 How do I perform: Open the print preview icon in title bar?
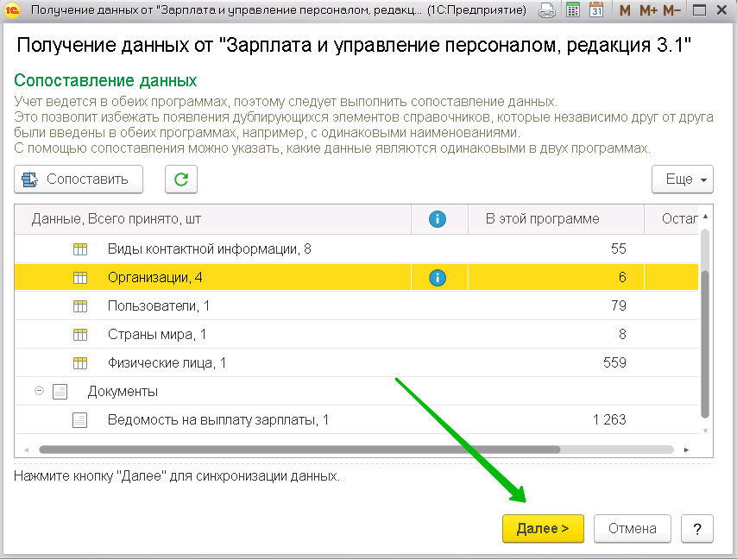click(x=546, y=9)
